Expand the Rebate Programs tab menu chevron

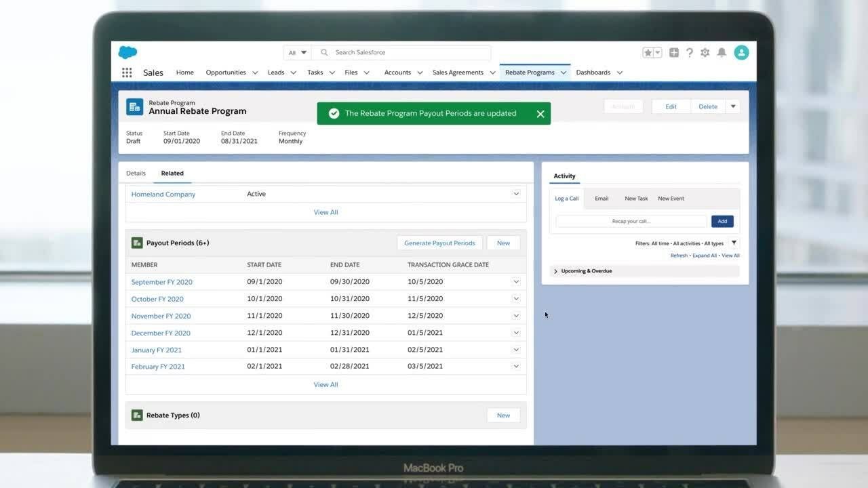point(564,73)
